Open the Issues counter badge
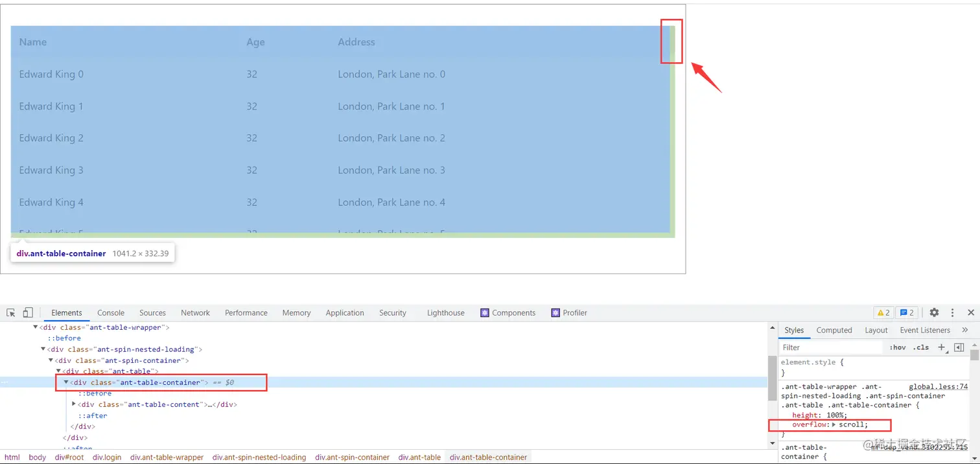The height and width of the screenshot is (464, 980). tap(906, 312)
